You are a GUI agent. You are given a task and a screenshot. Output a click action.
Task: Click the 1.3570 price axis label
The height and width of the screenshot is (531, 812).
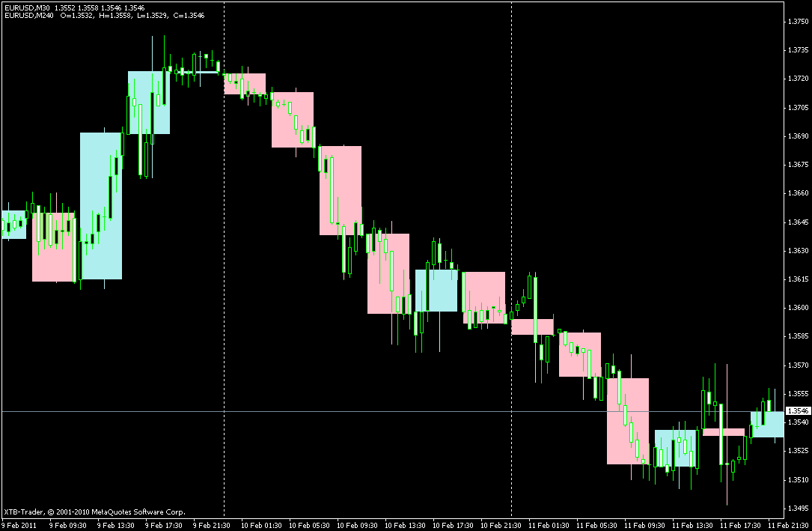tap(798, 365)
